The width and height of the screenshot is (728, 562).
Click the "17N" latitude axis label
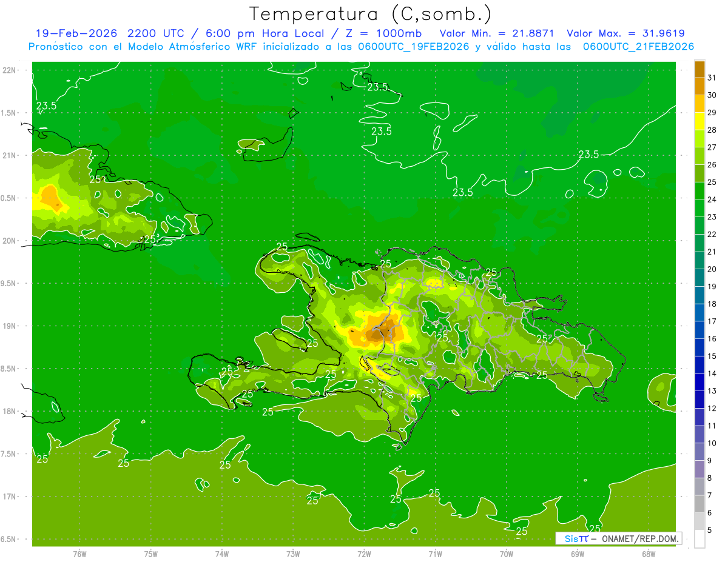(x=10, y=497)
